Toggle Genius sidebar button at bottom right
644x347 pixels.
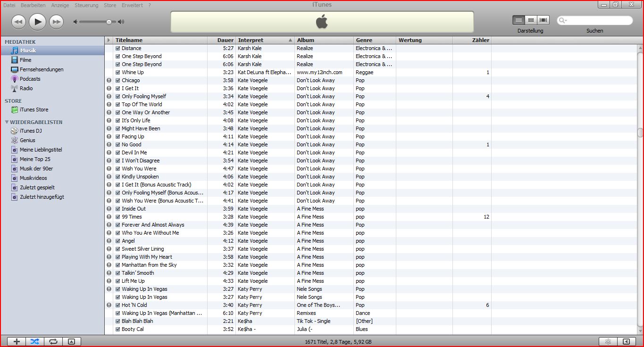[627, 341]
